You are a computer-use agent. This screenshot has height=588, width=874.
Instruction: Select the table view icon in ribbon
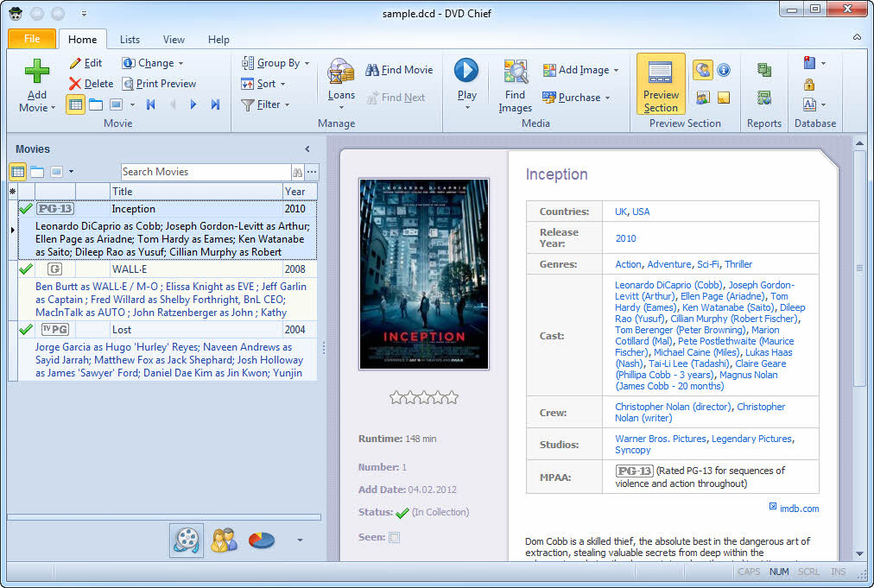tap(75, 104)
